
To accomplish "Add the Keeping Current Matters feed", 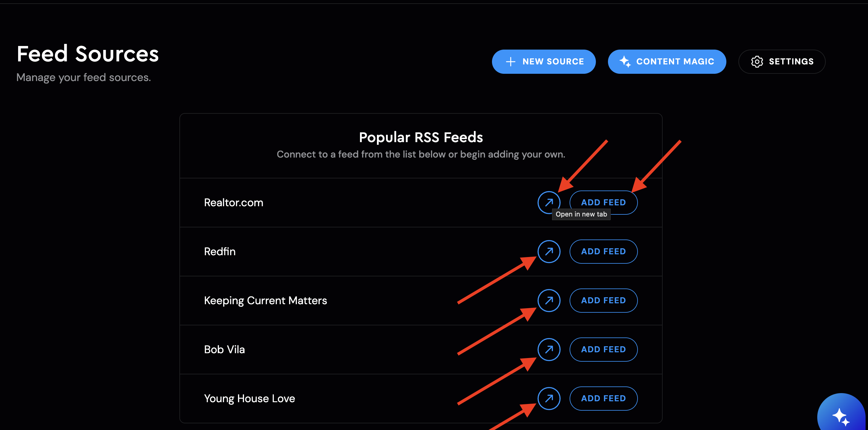I will click(603, 301).
